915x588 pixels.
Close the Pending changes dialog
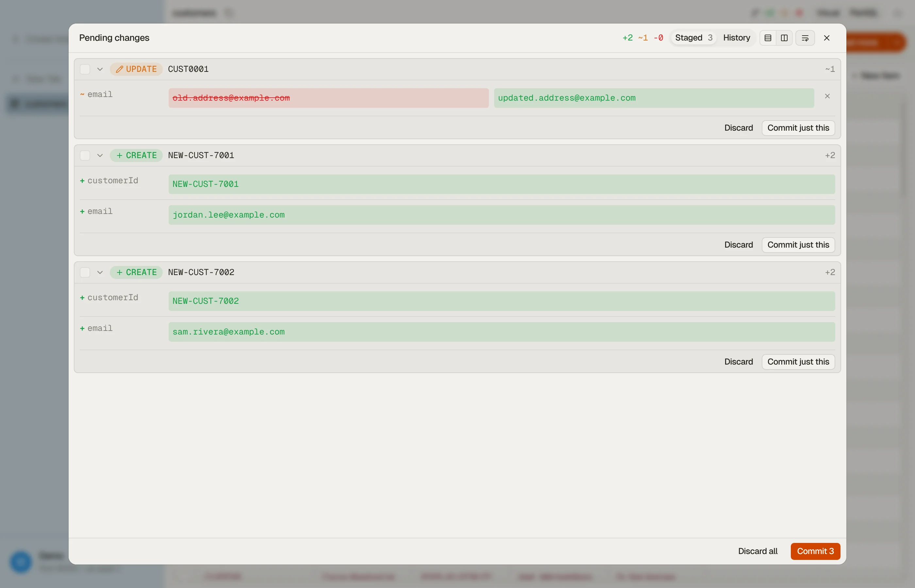pos(827,38)
